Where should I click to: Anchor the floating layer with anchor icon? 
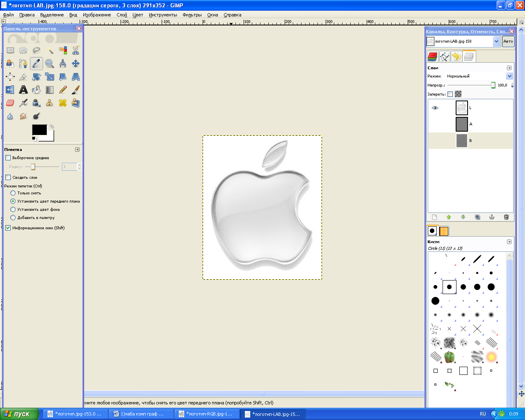coord(492,217)
